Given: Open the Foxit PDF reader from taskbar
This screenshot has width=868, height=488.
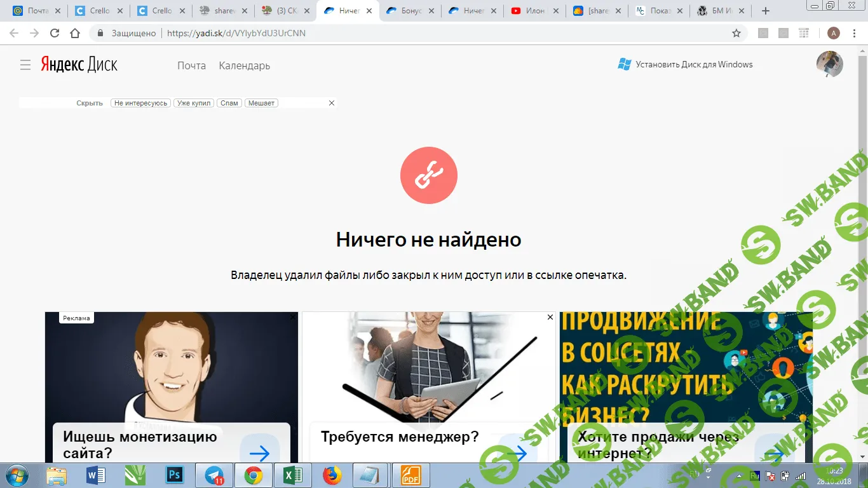Looking at the screenshot, I should click(x=410, y=475).
